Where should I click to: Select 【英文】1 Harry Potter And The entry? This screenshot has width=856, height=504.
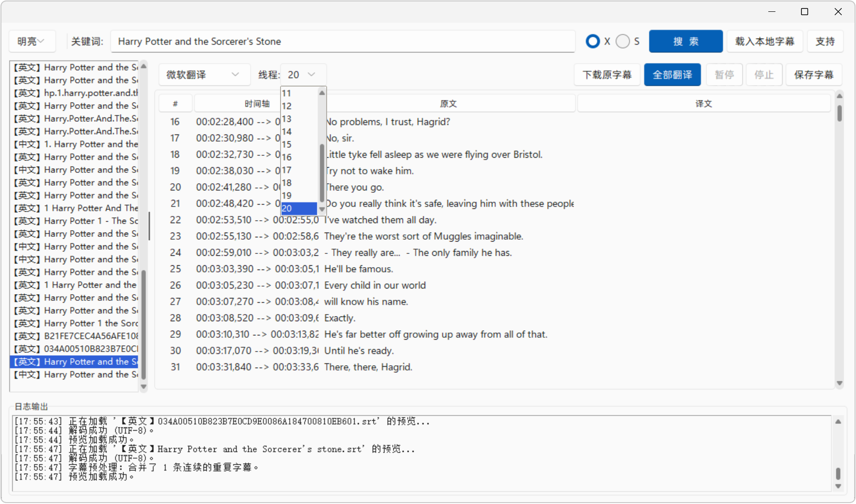pos(75,208)
